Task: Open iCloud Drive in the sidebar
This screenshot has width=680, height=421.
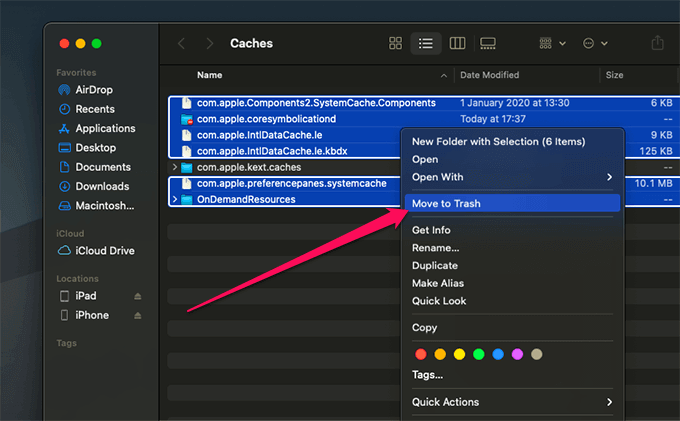Action: (x=96, y=251)
